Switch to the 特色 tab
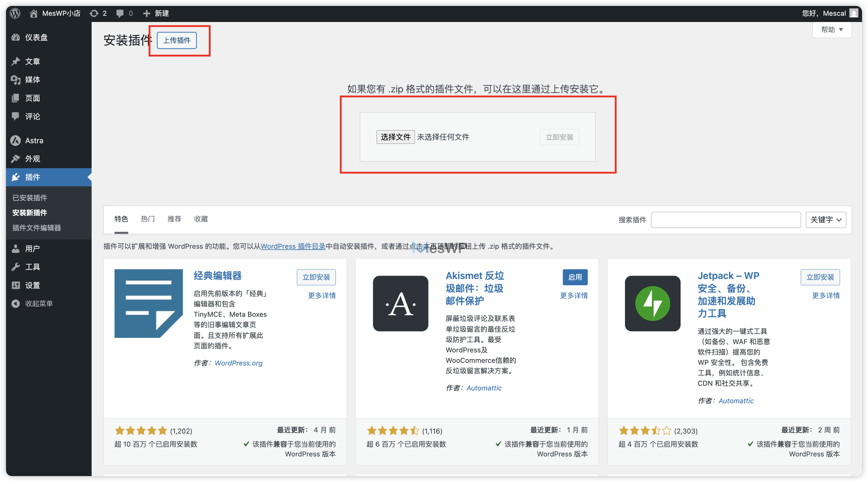Viewport: 868px width, 482px height. click(x=121, y=219)
